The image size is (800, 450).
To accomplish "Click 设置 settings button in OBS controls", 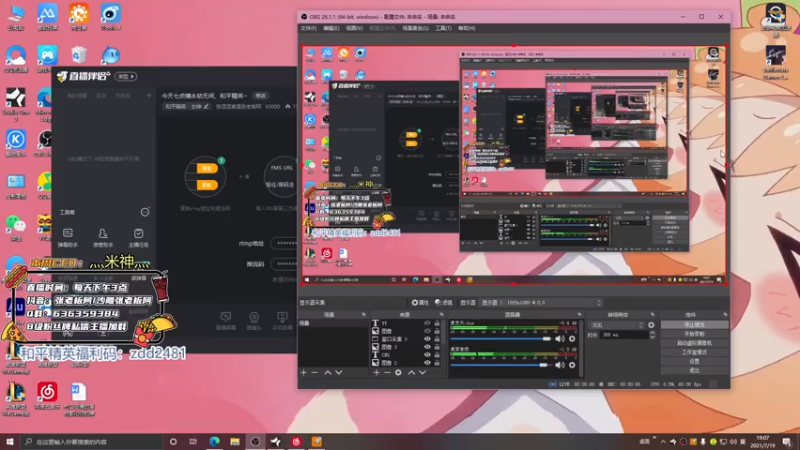I will (x=694, y=361).
